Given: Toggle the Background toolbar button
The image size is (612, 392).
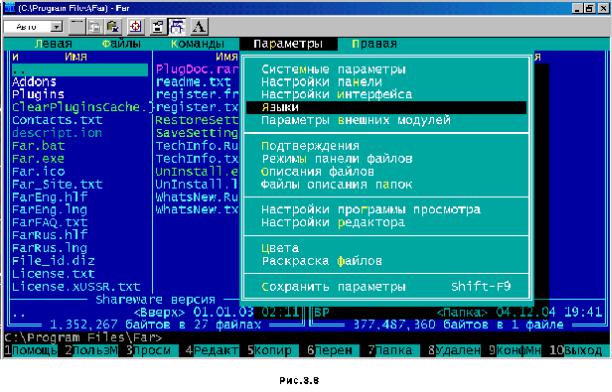Looking at the screenshot, I should (177, 27).
